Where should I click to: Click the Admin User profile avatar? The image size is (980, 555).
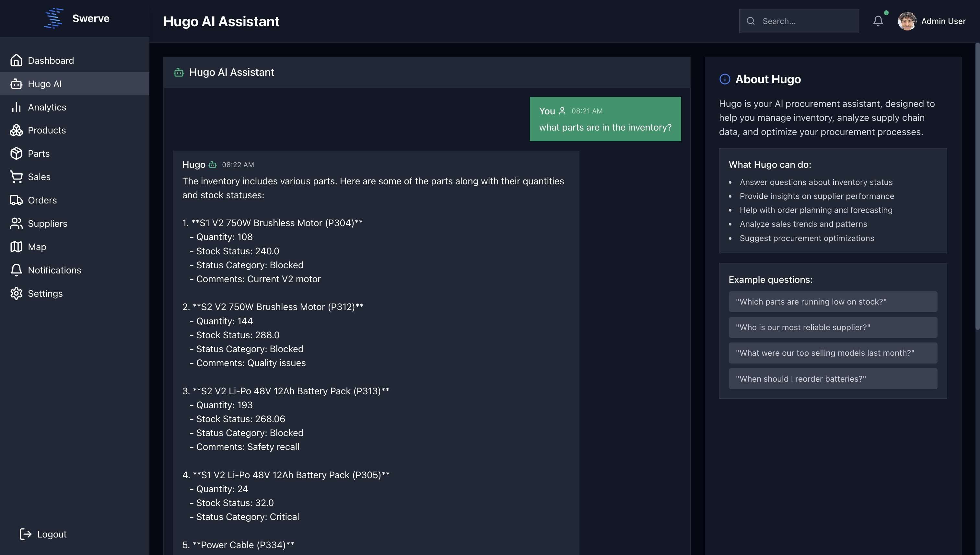(x=907, y=21)
